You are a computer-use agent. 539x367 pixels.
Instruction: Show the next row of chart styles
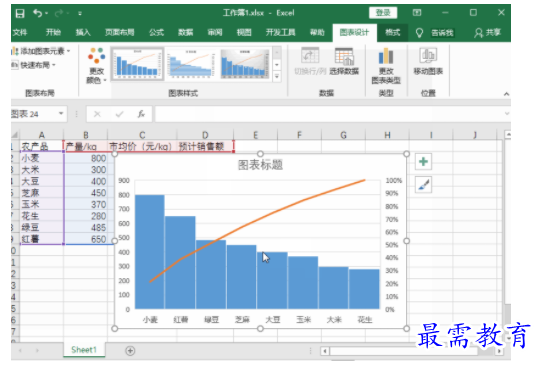click(277, 65)
